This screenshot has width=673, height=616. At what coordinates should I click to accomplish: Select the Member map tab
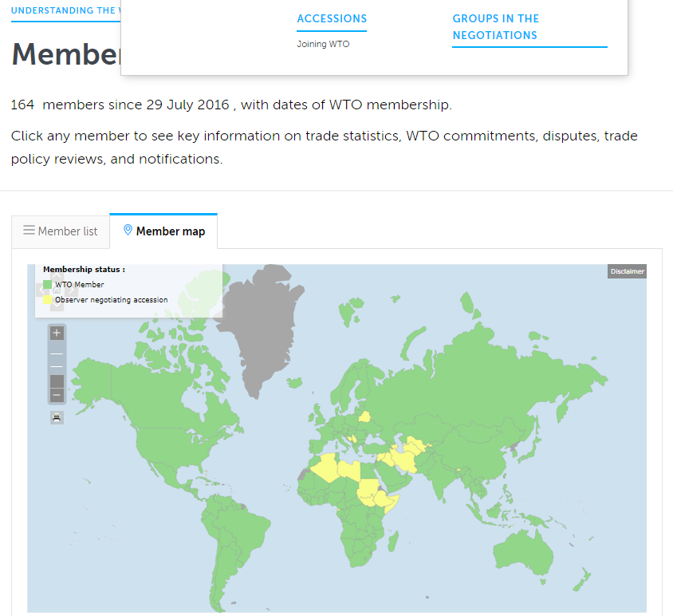click(x=163, y=231)
